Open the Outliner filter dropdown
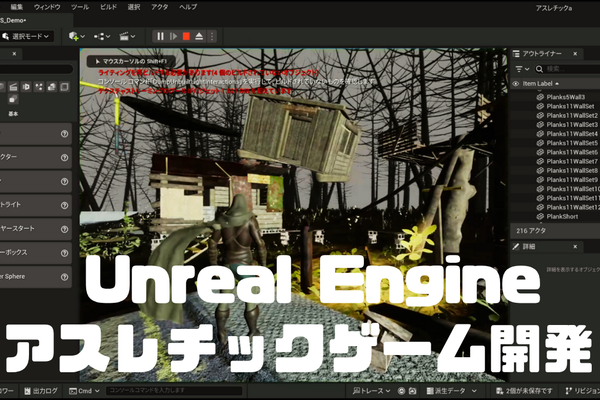This screenshot has height=400, width=600. pyautogui.click(x=522, y=69)
